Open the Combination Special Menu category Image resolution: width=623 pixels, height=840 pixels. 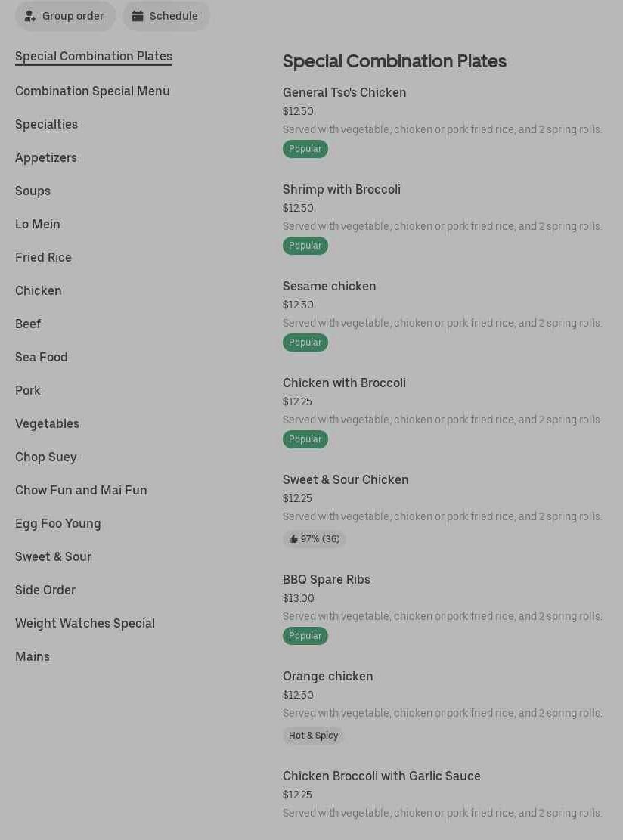pyautogui.click(x=92, y=91)
